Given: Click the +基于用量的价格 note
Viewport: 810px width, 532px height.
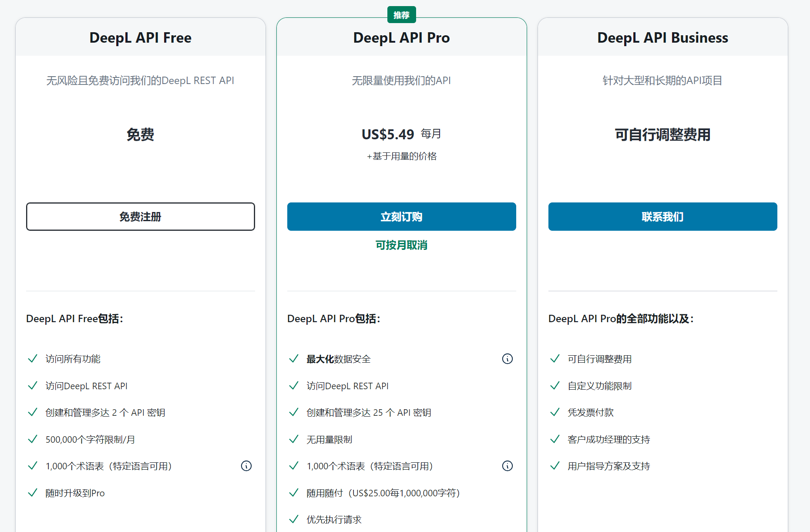Looking at the screenshot, I should click(402, 156).
